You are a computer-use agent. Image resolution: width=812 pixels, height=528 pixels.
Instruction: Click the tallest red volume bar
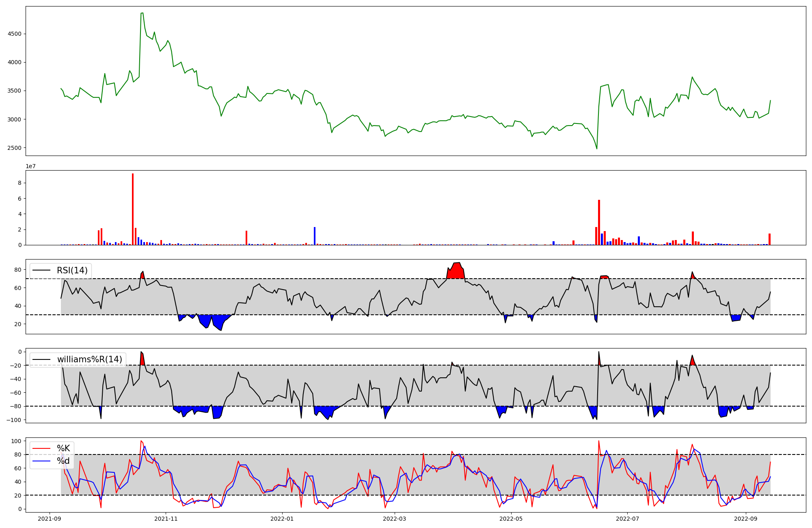click(x=133, y=209)
